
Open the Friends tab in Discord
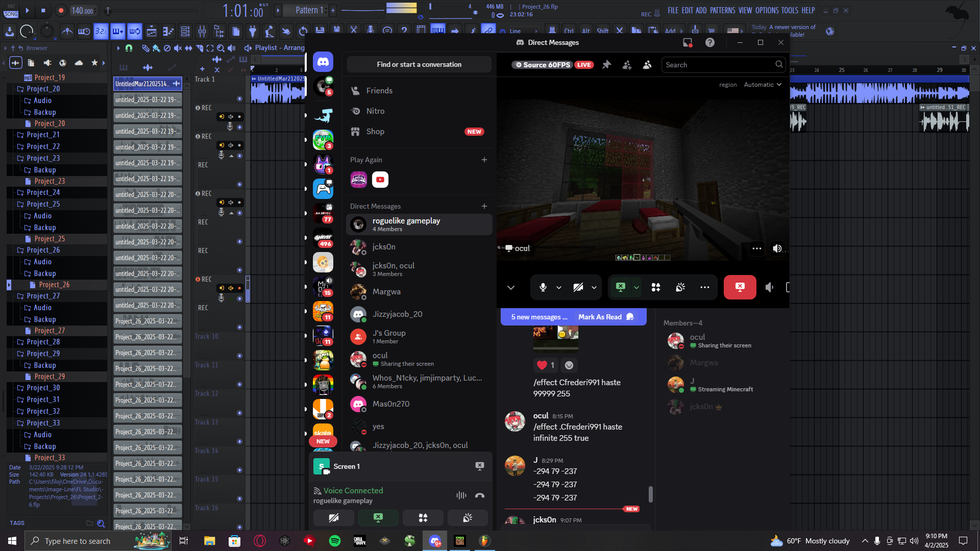[x=379, y=91]
